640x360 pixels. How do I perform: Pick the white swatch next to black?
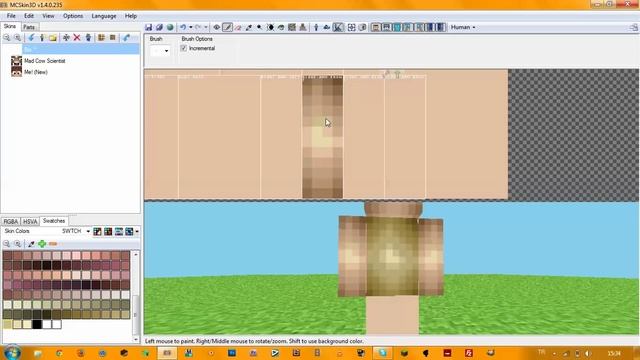click(47, 324)
